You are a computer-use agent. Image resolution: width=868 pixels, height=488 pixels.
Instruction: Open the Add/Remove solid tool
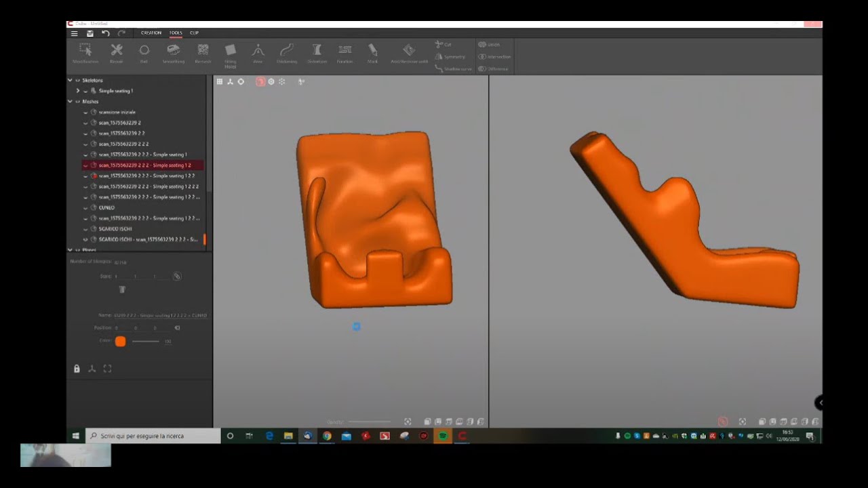click(x=409, y=54)
